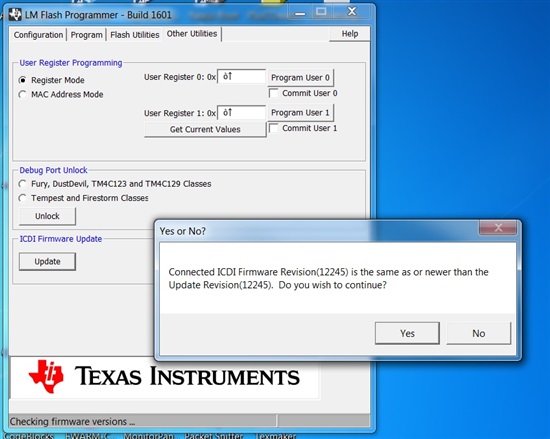Switch to Flash Utilities tab
Screen dimensions: 550x439
point(135,35)
